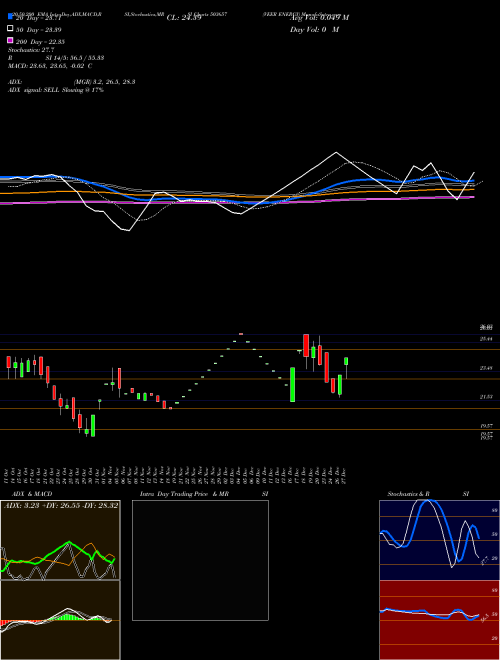This screenshot has width=500, height=660.
Task: Click the tallest green candlestick beside the red peak
Action: [293, 384]
